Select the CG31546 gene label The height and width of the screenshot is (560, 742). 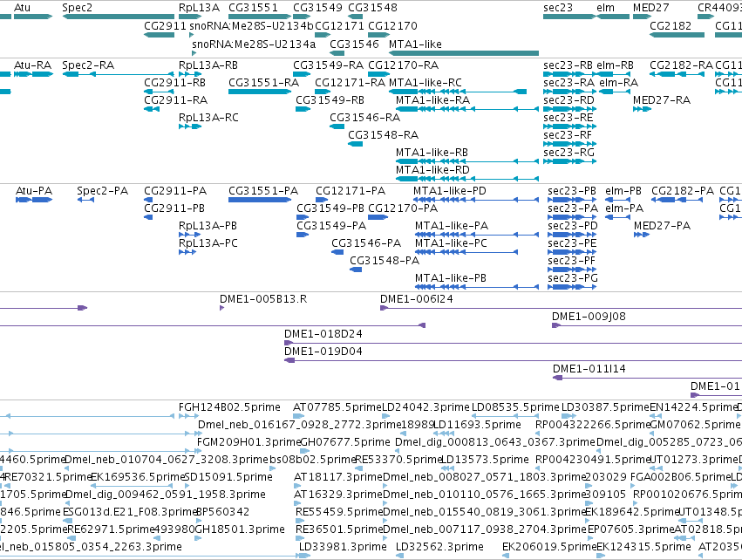click(x=355, y=44)
